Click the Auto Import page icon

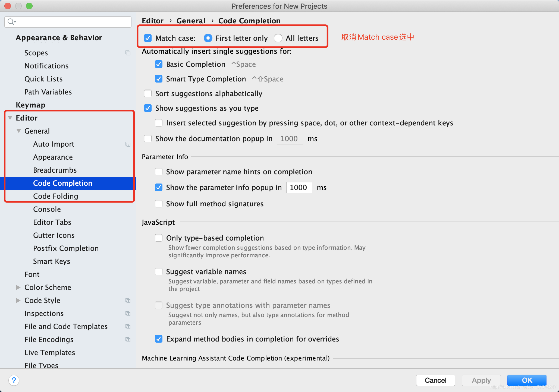(127, 144)
